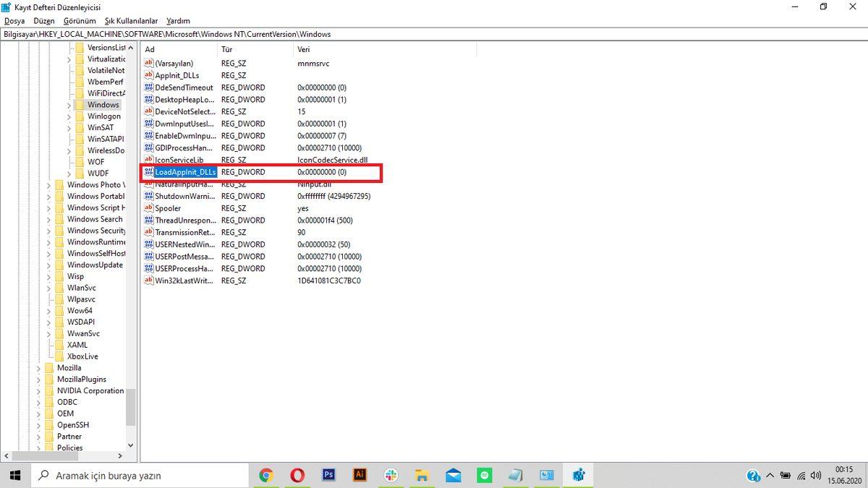Select the Spooler string value icon
The image size is (868, 488).
(x=149, y=208)
